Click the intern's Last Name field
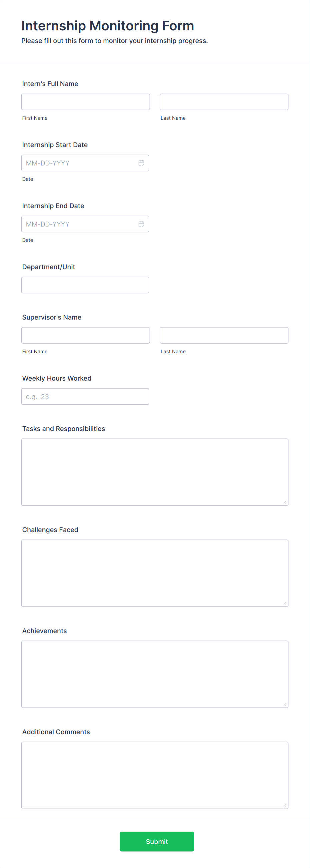The image size is (310, 868). click(224, 102)
